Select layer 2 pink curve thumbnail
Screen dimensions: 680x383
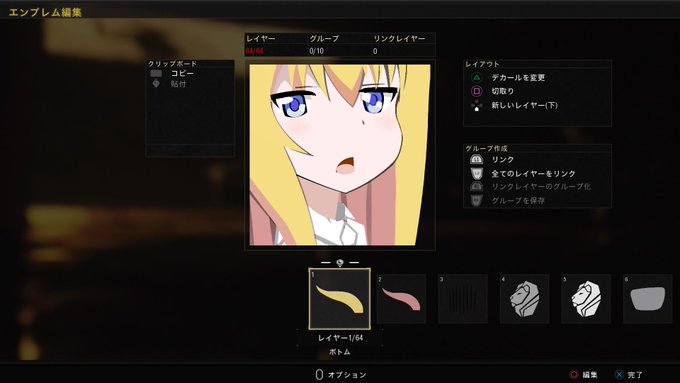(x=401, y=299)
